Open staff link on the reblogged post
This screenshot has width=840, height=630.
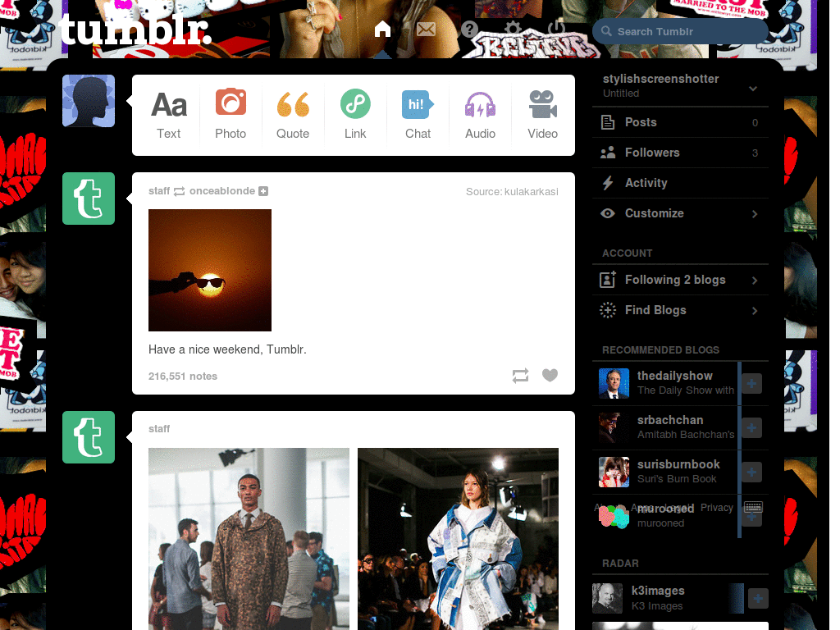pos(159,191)
